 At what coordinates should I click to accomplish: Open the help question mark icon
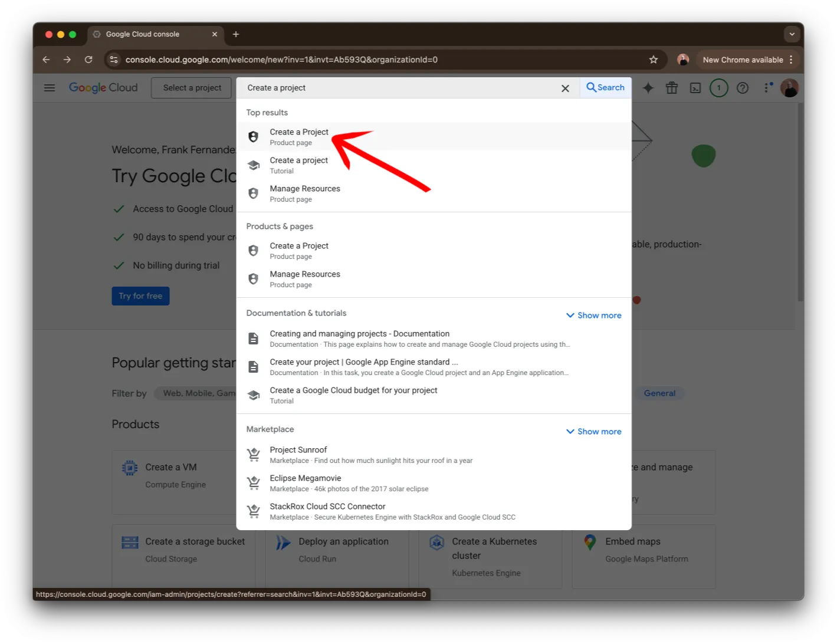point(743,88)
